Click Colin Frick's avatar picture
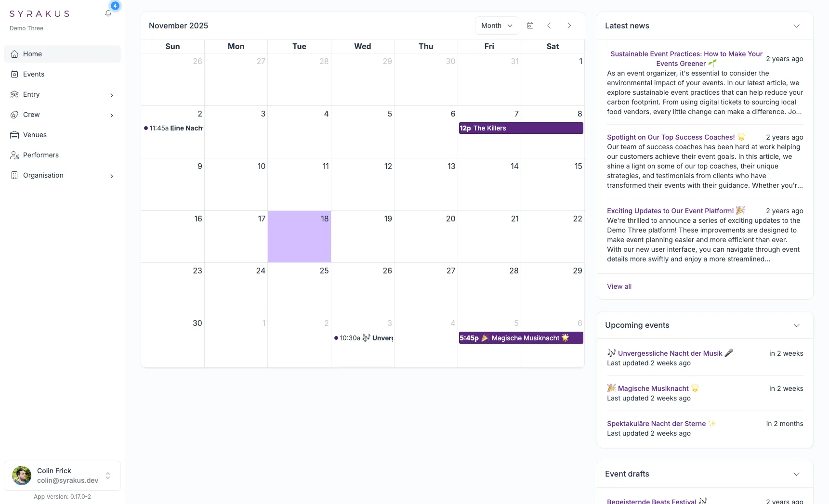Screen dimensions: 829x504 coord(22,476)
